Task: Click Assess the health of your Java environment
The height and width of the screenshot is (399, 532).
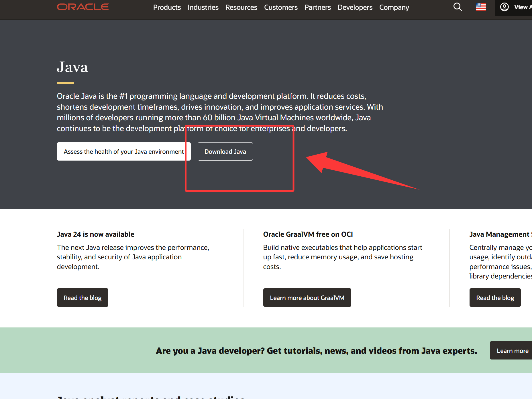Action: pyautogui.click(x=124, y=151)
